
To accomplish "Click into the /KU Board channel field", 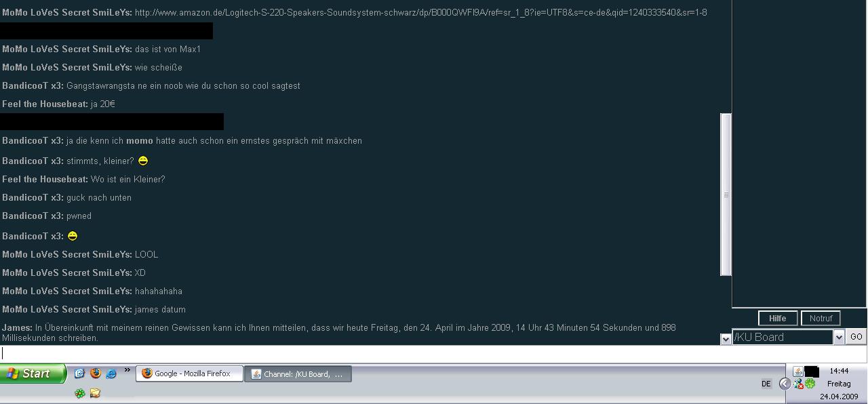I will (x=783, y=337).
